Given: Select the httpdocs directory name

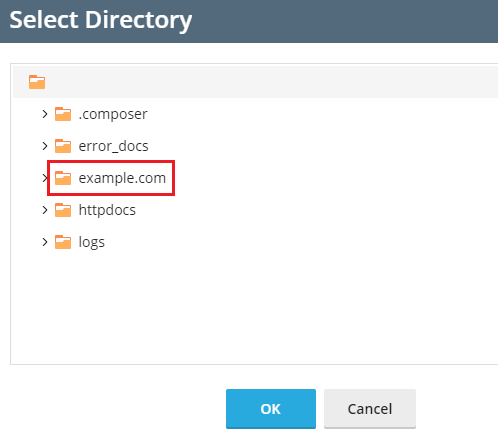Looking at the screenshot, I should (x=107, y=210).
